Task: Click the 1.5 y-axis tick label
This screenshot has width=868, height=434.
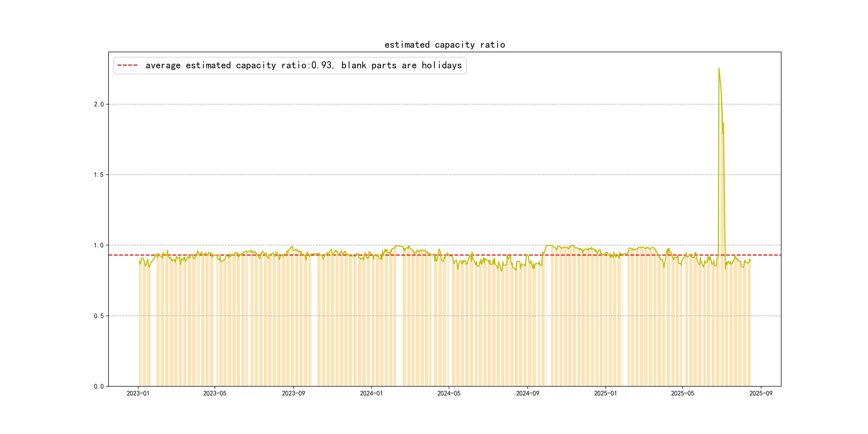Action: [x=98, y=175]
